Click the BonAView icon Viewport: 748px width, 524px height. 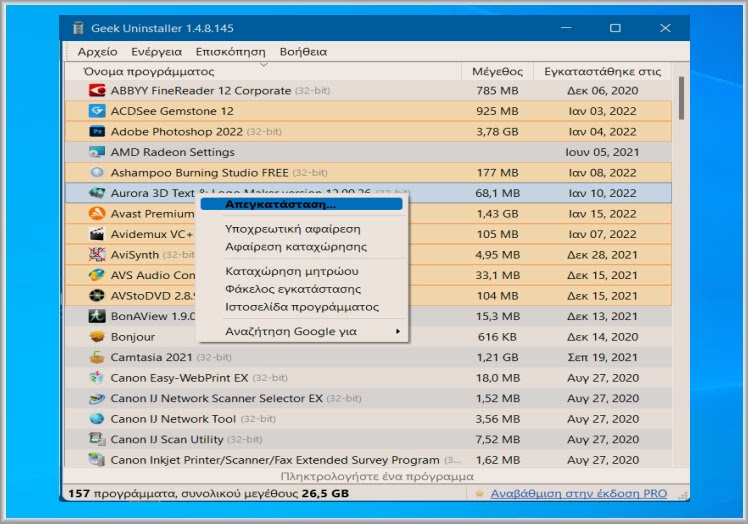click(97, 316)
